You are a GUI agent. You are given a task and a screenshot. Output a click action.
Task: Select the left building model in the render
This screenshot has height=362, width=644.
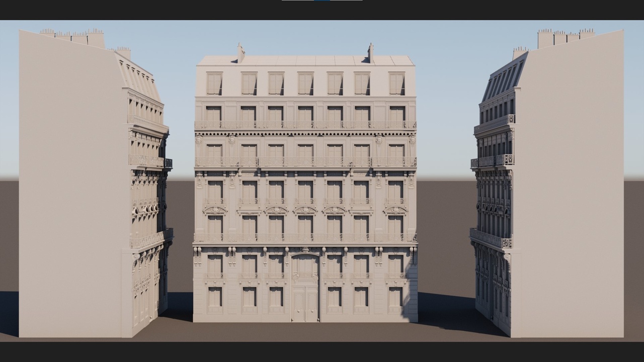(96, 184)
